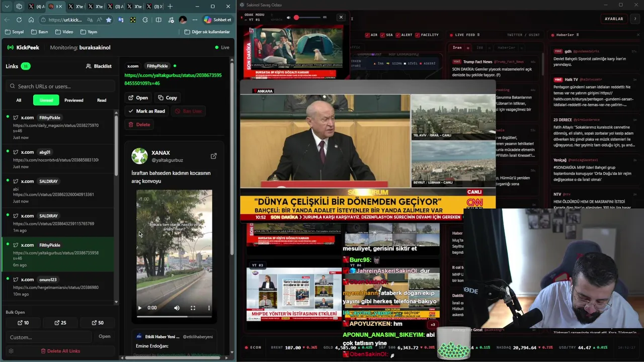Open the XANAX tweet external link icon

coord(213,156)
